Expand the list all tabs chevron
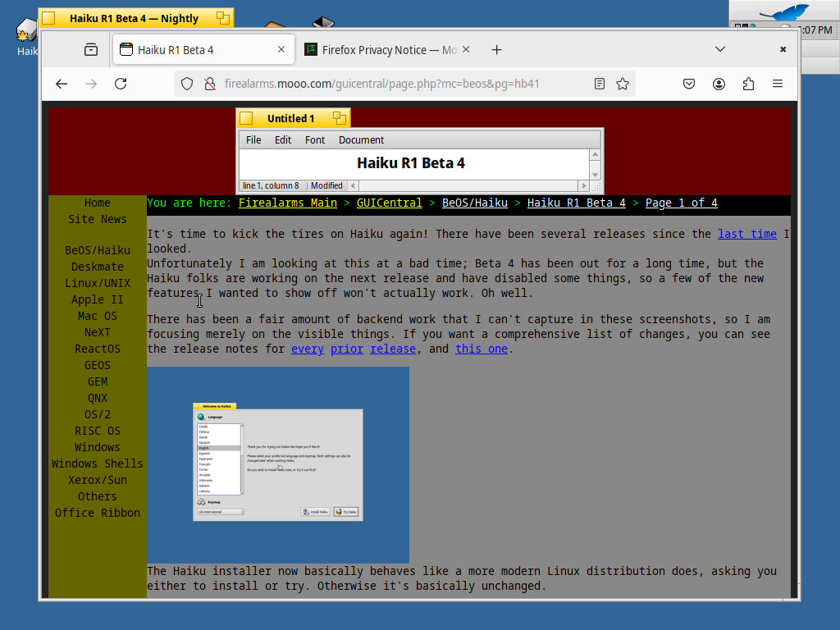 720,49
